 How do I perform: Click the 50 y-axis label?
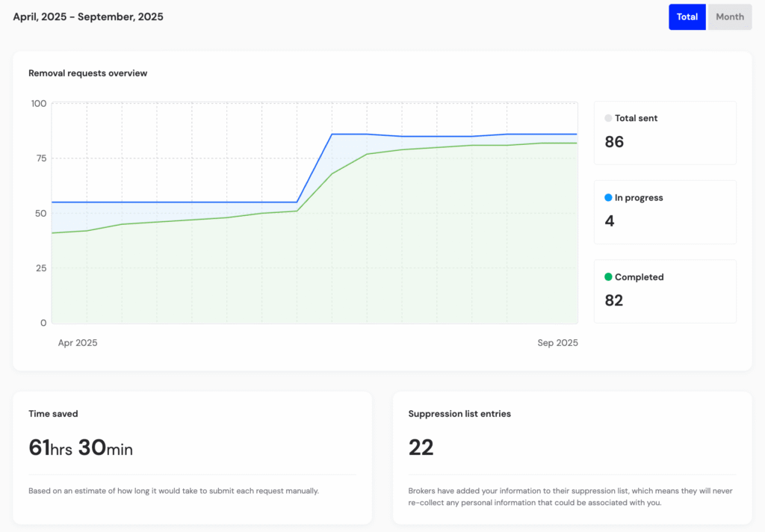pyautogui.click(x=40, y=213)
